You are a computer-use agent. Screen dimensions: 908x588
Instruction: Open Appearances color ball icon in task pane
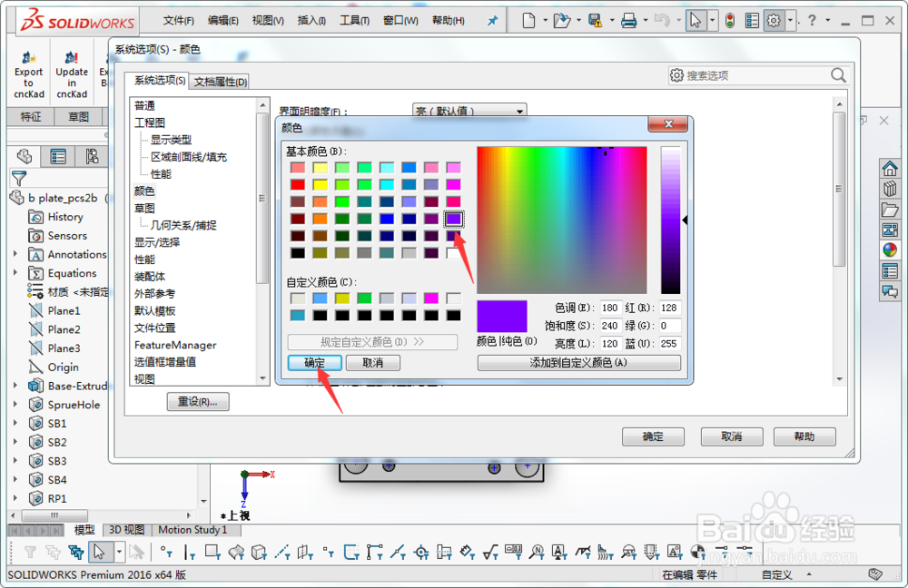[890, 250]
